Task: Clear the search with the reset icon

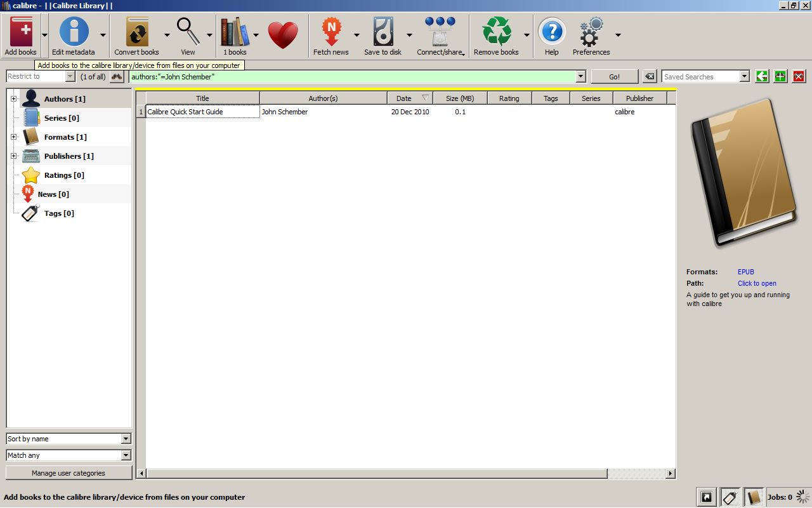Action: pyautogui.click(x=650, y=77)
